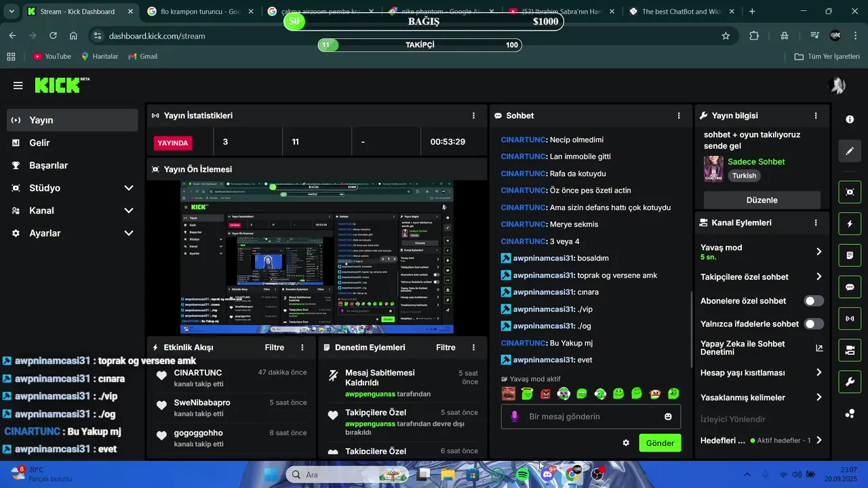Open Discord from the taskbar
This screenshot has height=488, width=868.
[547, 475]
